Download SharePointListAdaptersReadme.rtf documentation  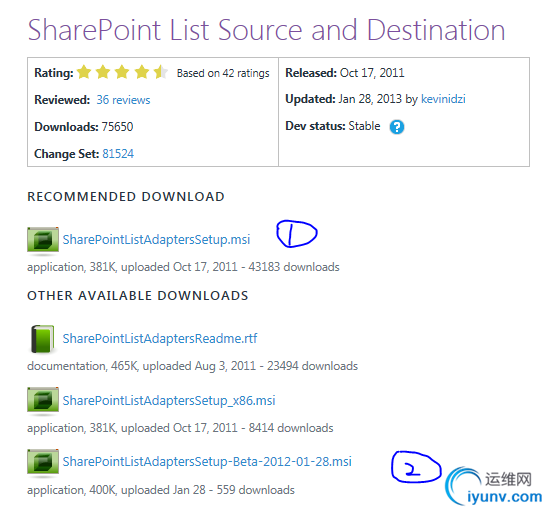click(x=160, y=339)
